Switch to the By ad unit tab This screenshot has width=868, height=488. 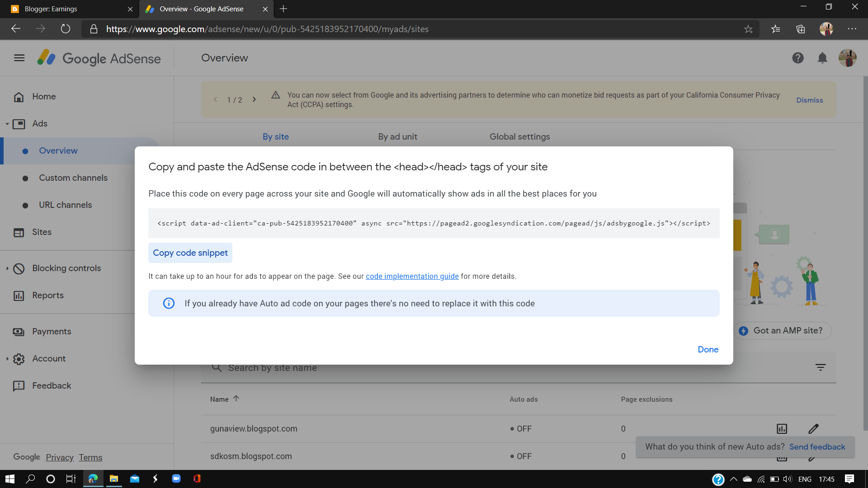[x=397, y=136]
